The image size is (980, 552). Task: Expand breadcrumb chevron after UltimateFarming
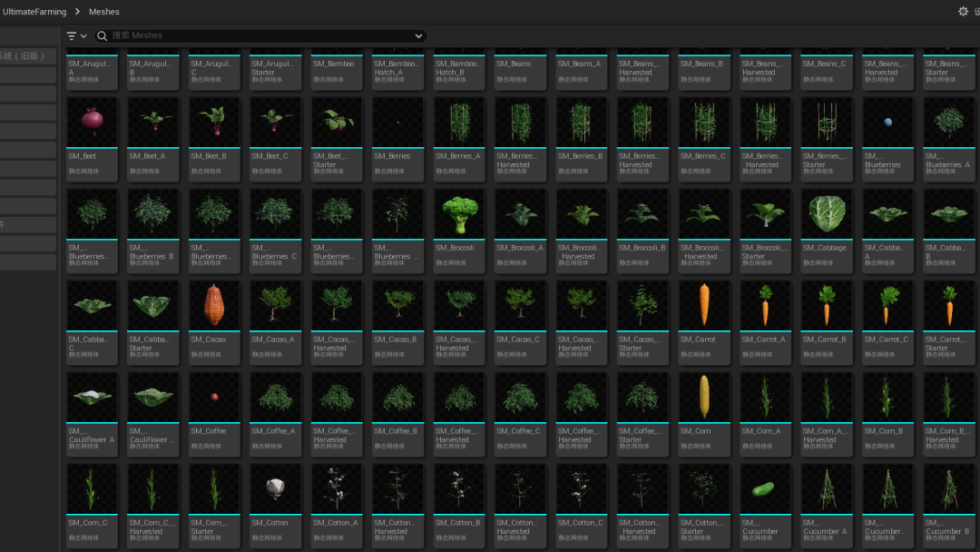77,11
